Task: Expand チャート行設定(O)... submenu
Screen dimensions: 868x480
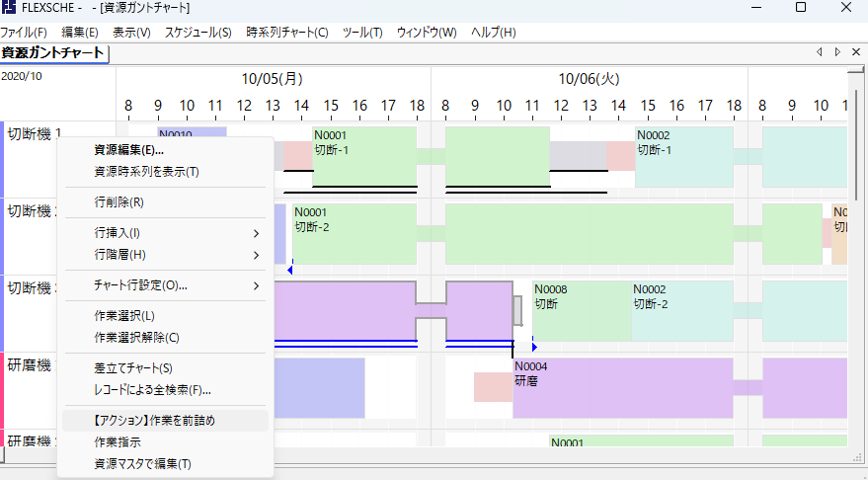Action: click(165, 285)
